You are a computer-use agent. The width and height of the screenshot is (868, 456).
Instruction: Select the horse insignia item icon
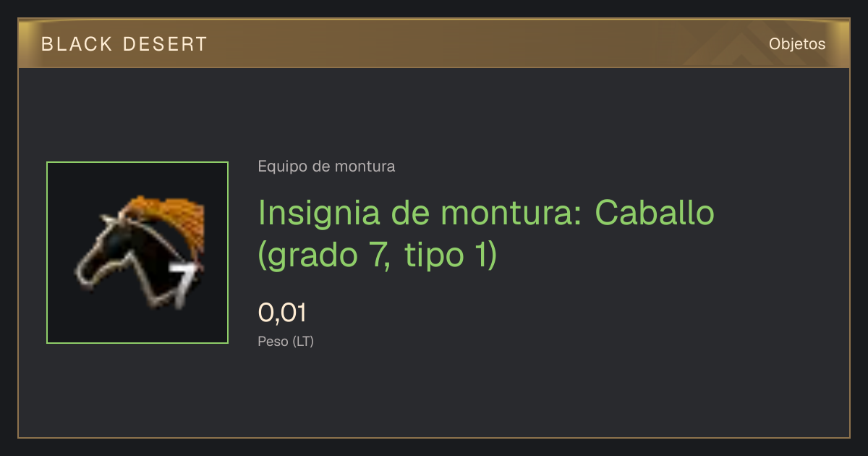pyautogui.click(x=137, y=253)
